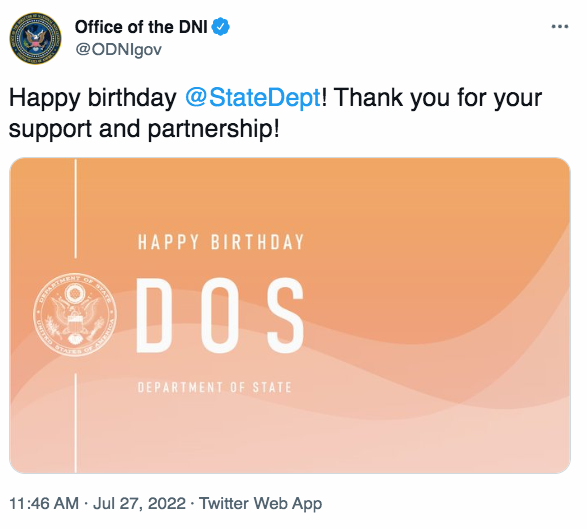
Task: Click the HAPPY BIRTHDAY heading in the card
Action: [x=221, y=242]
